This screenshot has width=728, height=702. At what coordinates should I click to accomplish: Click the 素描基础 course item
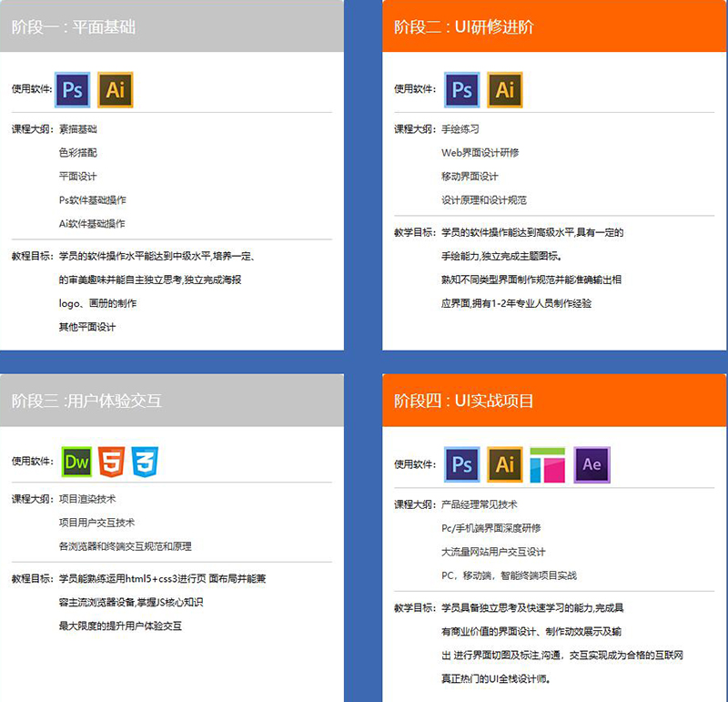(x=77, y=129)
